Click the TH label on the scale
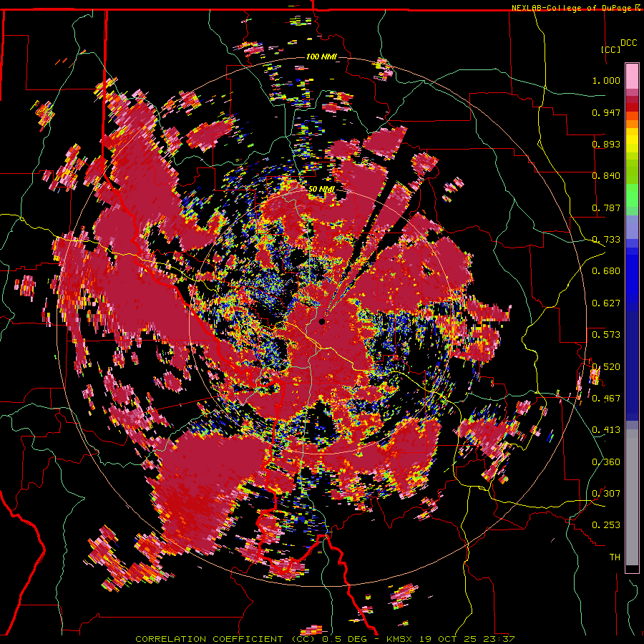The image size is (644, 644). pyautogui.click(x=615, y=557)
